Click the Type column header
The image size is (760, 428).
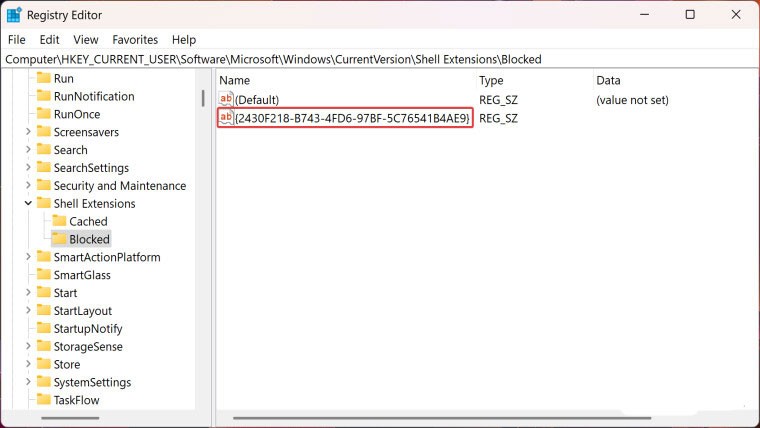pyautogui.click(x=491, y=80)
